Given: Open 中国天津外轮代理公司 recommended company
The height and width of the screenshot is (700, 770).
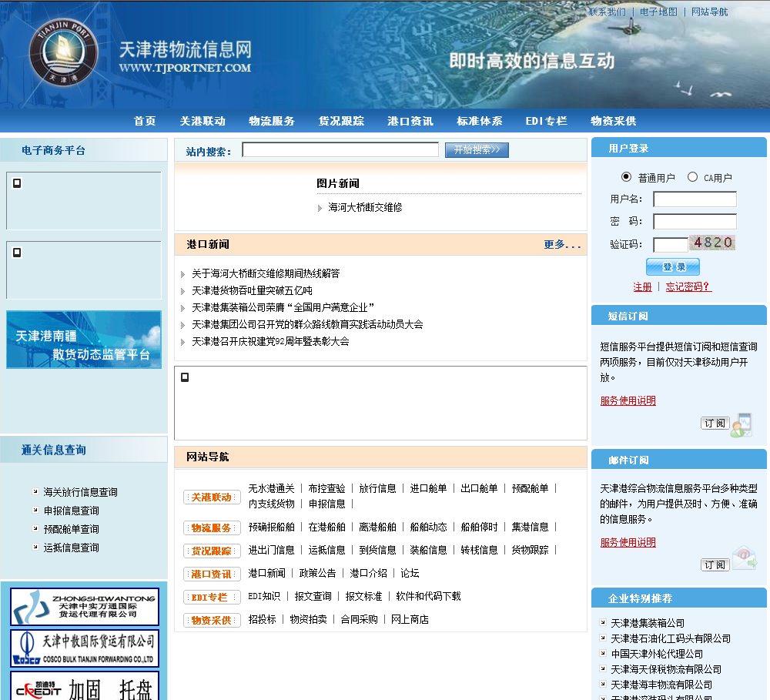Looking at the screenshot, I should (657, 654).
